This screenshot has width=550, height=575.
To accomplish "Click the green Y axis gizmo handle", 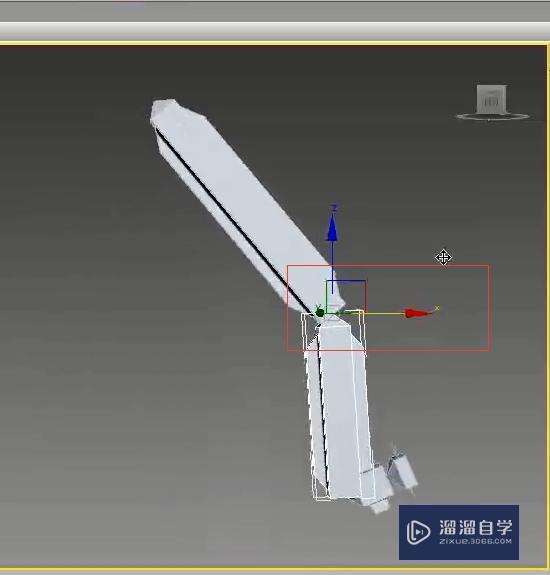I will tap(319, 312).
